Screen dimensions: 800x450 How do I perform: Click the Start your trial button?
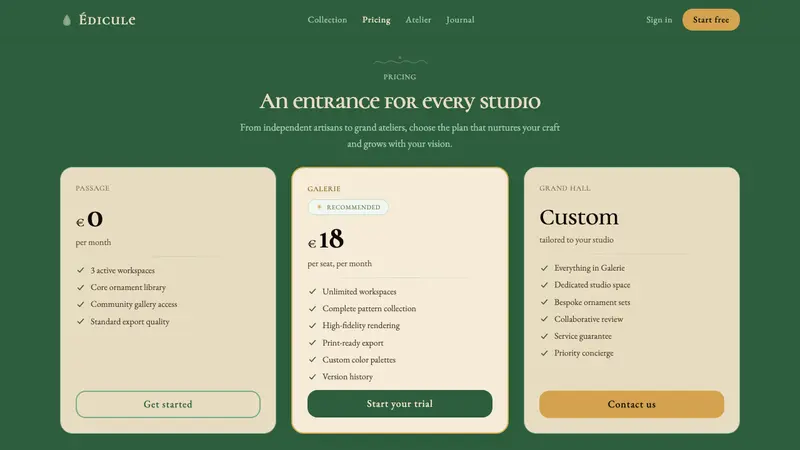tap(399, 404)
